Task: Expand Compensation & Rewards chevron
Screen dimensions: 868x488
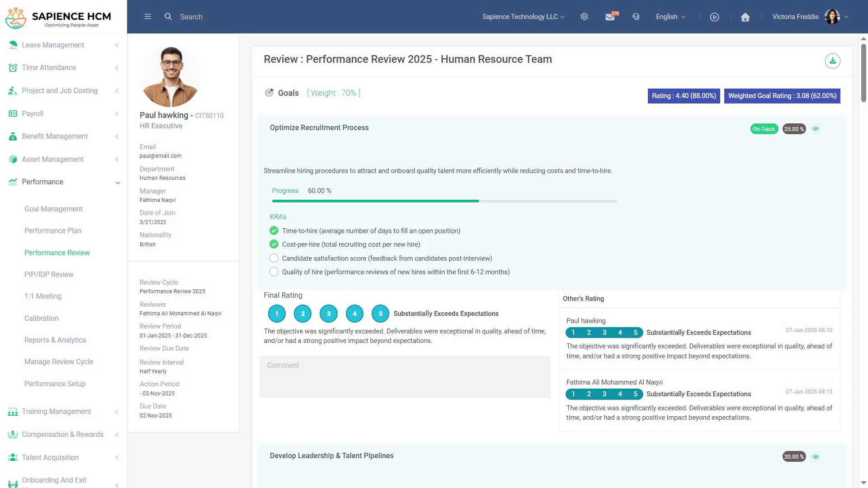Action: [117, 435]
